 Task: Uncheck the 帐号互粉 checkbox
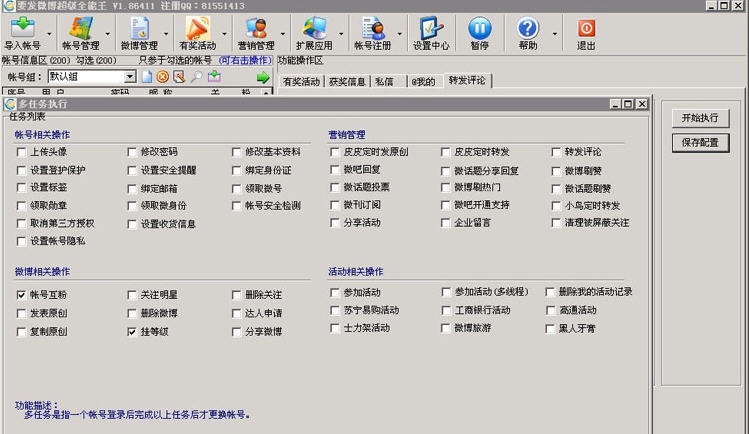[x=21, y=295]
